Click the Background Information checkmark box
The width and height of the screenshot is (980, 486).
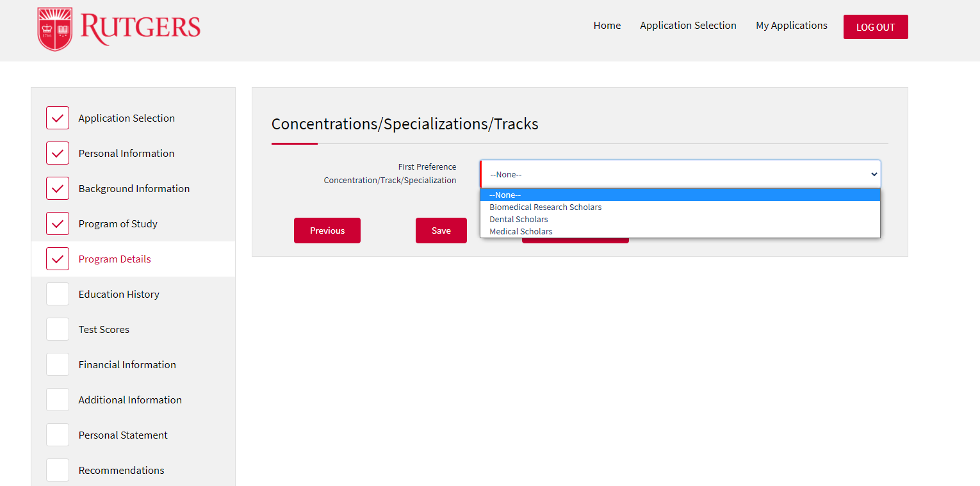click(58, 188)
